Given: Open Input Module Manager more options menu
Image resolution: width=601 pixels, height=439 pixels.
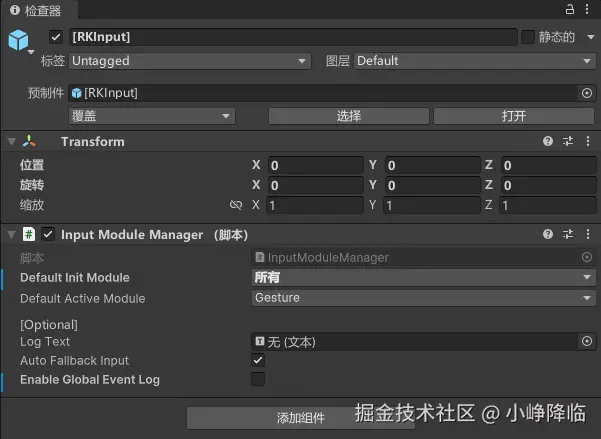Looking at the screenshot, I should (587, 234).
